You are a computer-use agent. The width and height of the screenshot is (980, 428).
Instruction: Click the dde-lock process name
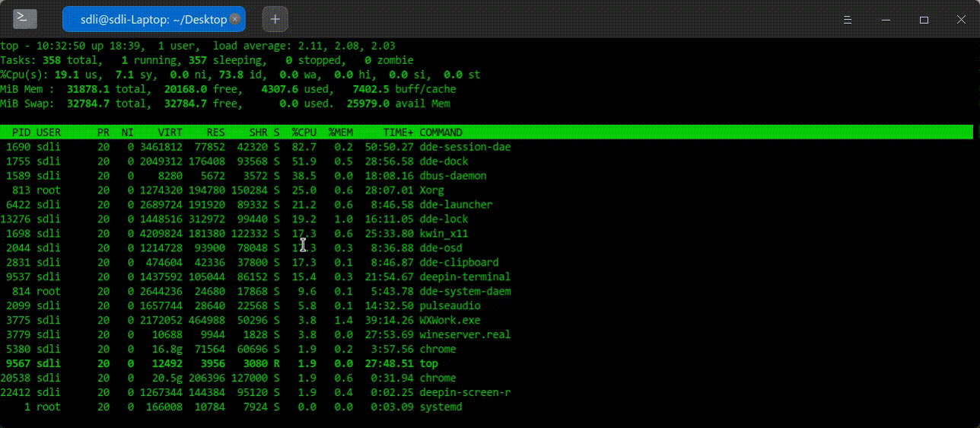(444, 219)
